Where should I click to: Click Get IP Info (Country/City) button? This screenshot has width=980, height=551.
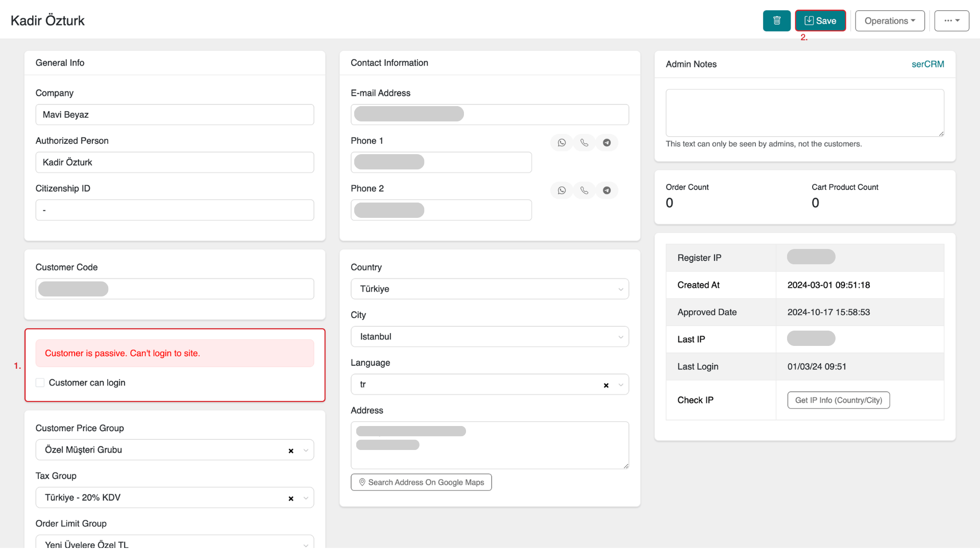[x=838, y=400]
